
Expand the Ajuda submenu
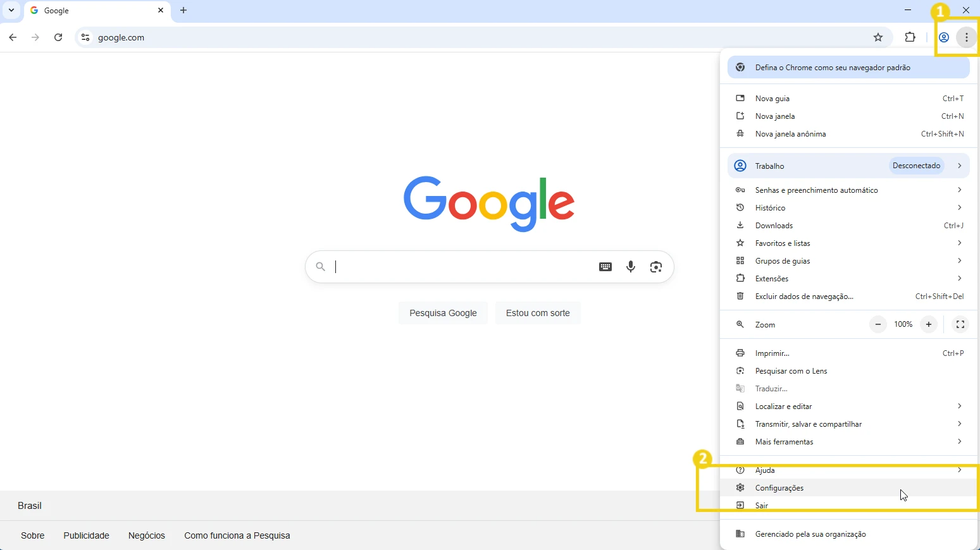pos(848,470)
